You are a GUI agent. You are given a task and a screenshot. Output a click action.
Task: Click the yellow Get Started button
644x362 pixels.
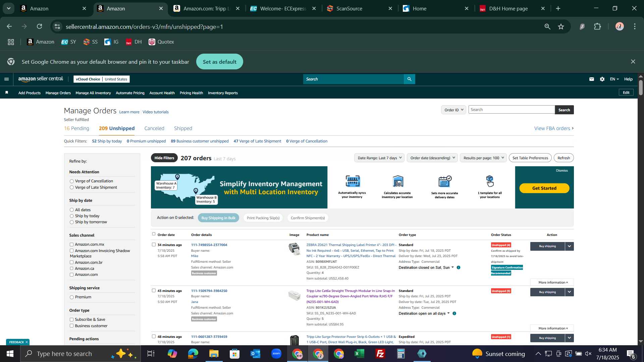[544, 188]
